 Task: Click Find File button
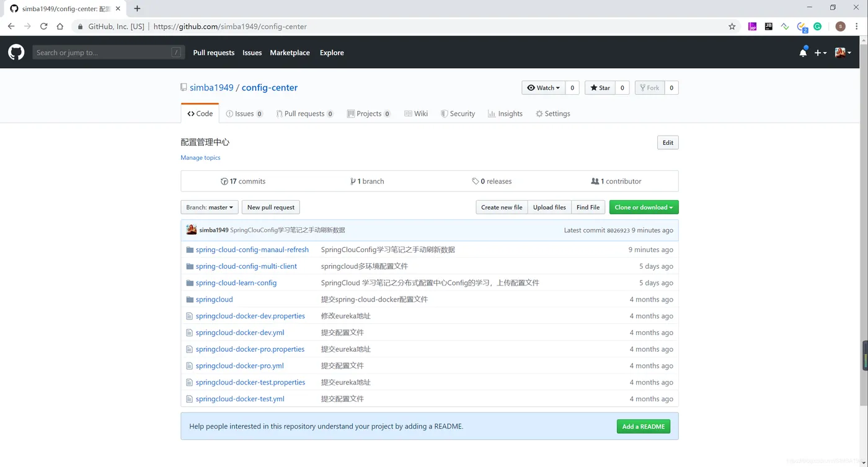pyautogui.click(x=588, y=207)
